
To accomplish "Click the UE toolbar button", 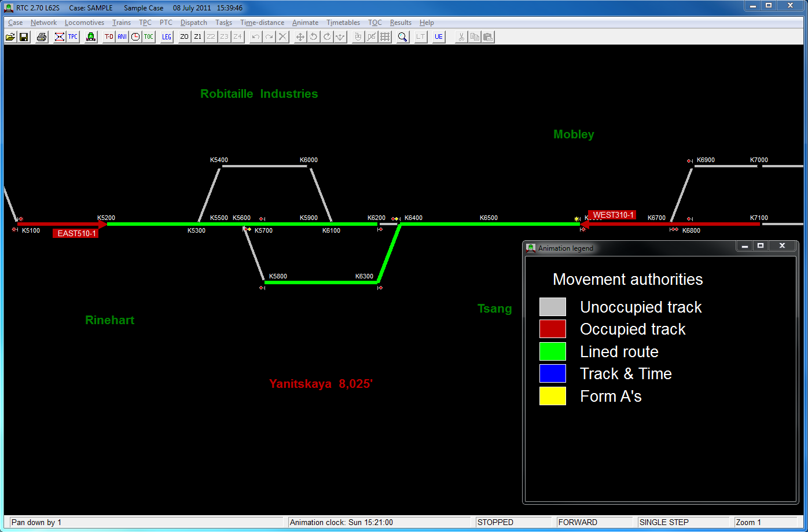I will coord(439,37).
